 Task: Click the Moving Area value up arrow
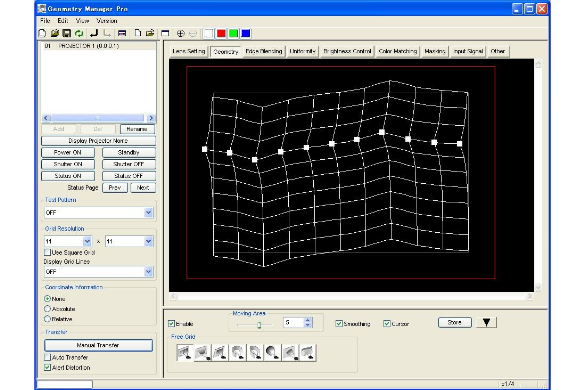click(308, 320)
